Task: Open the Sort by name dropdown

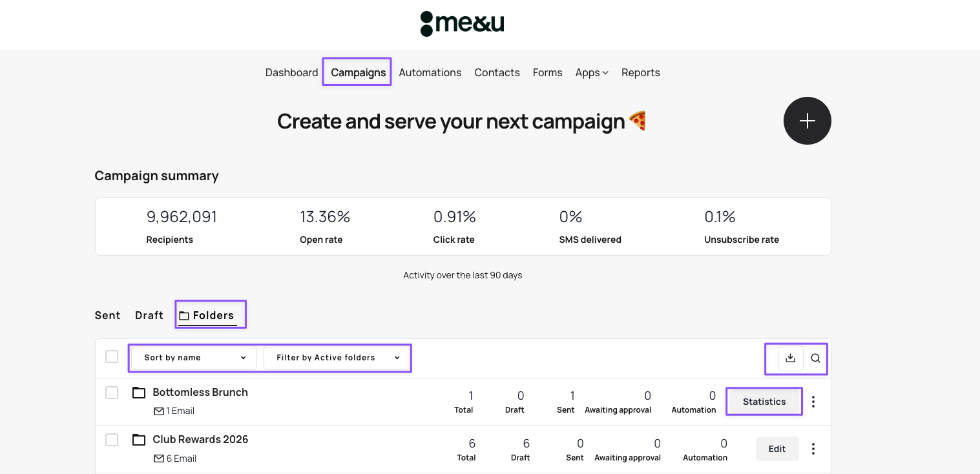Action: [x=194, y=358]
